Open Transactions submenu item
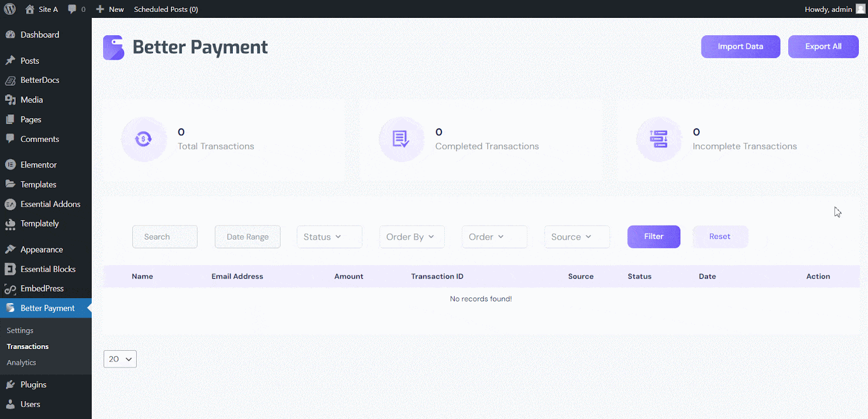 point(28,346)
